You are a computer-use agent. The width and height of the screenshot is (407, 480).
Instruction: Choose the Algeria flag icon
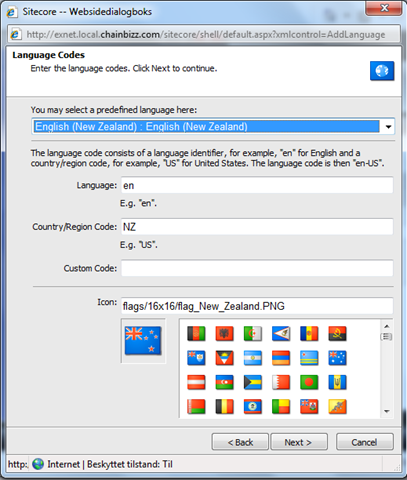pos(253,334)
